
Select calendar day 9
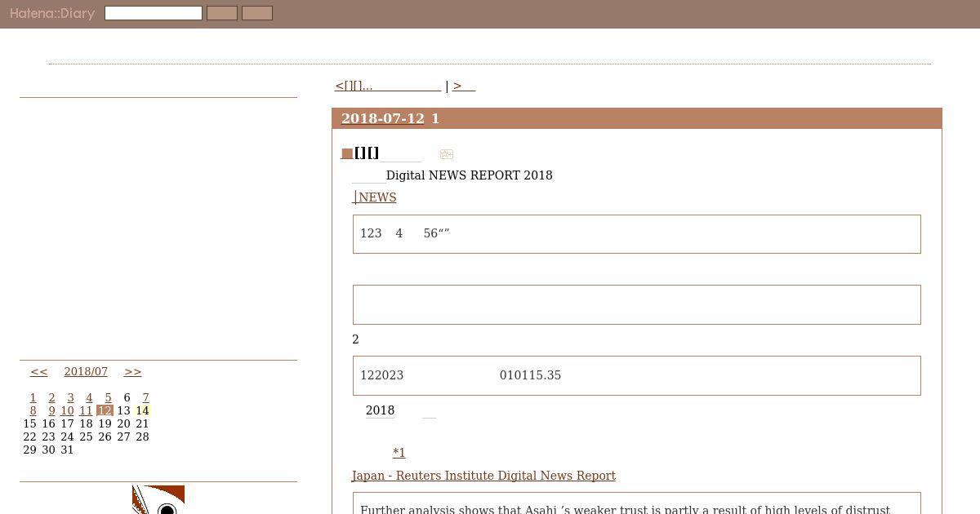pyautogui.click(x=51, y=410)
